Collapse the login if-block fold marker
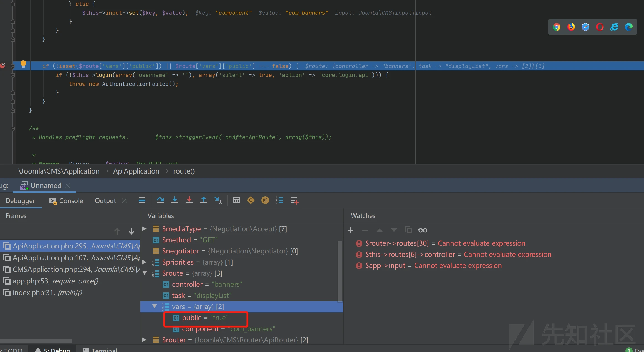This screenshot has width=644, height=352. [13, 75]
